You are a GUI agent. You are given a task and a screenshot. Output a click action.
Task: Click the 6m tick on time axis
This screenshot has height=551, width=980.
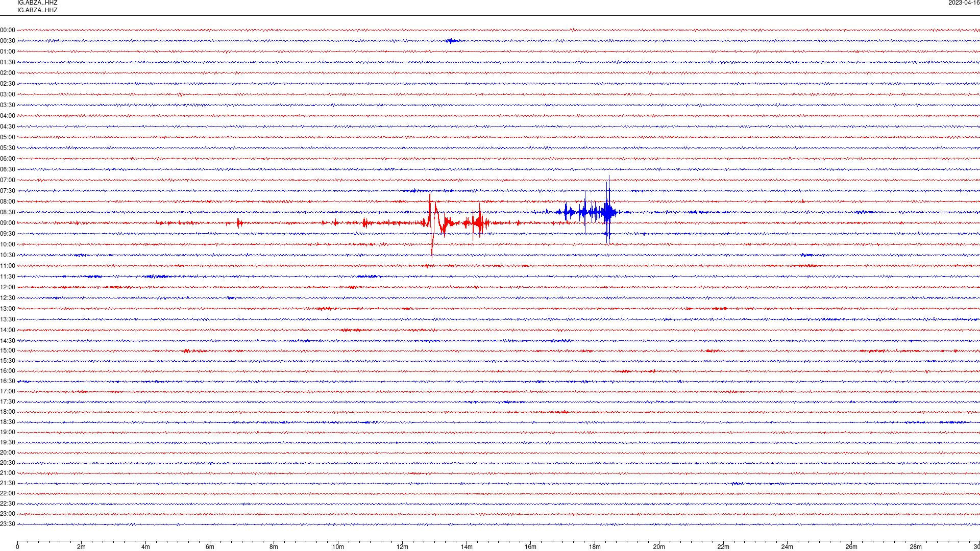pyautogui.click(x=210, y=546)
